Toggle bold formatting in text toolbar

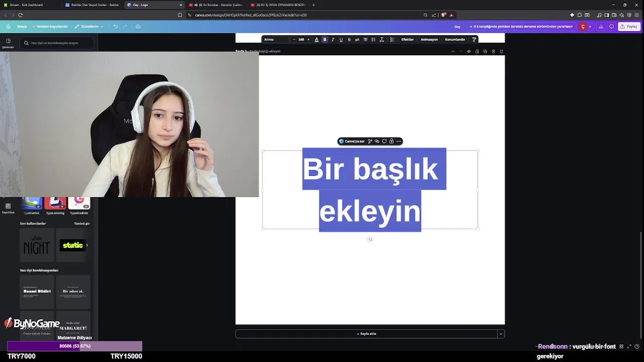[x=325, y=40]
